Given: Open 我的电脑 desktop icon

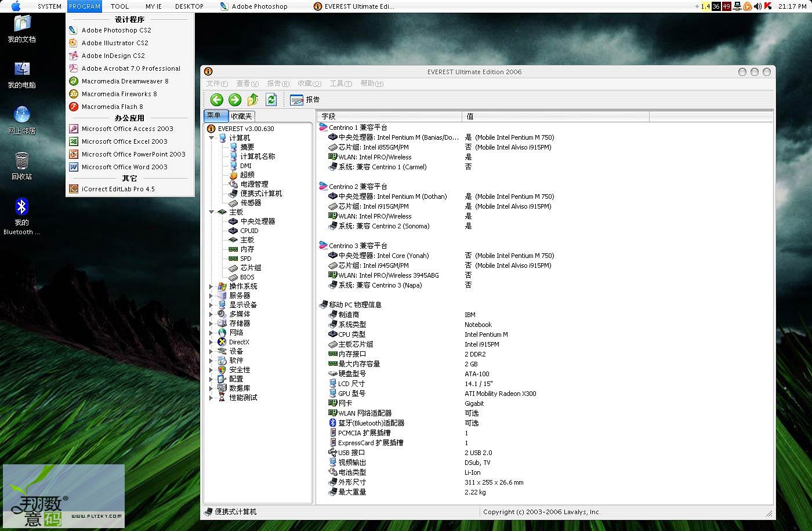Looking at the screenshot, I should point(22,75).
